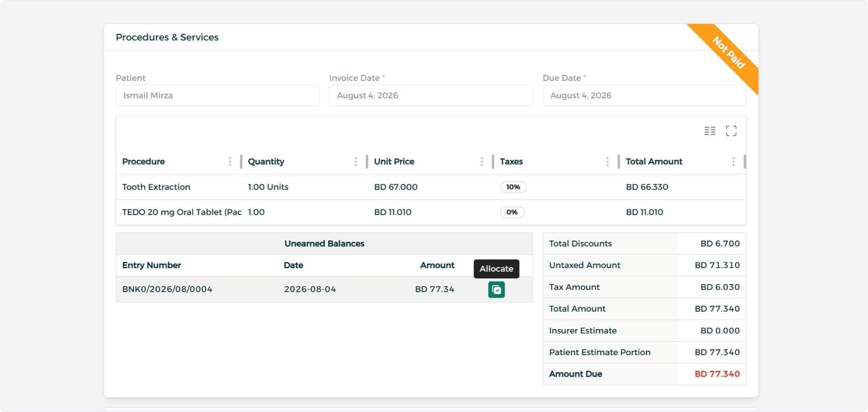868x412 pixels.
Task: Click the Patient field Ismail Mirza
Action: coord(218,95)
